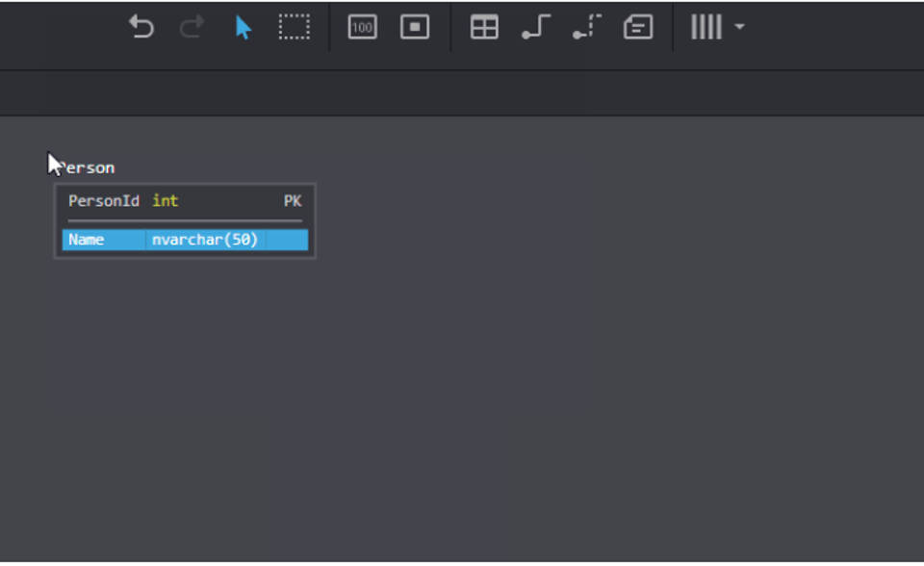The image size is (924, 566).
Task: Select the solid relationship connector tool
Action: pyautogui.click(x=536, y=28)
